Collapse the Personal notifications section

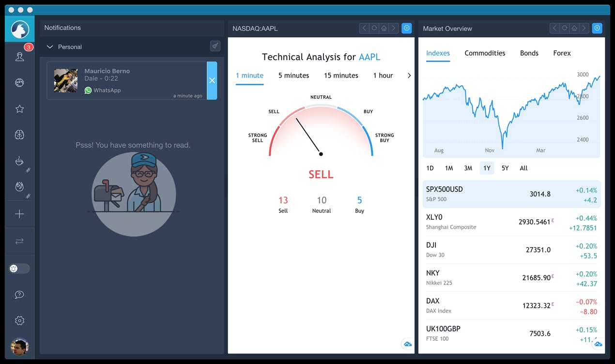pos(49,47)
